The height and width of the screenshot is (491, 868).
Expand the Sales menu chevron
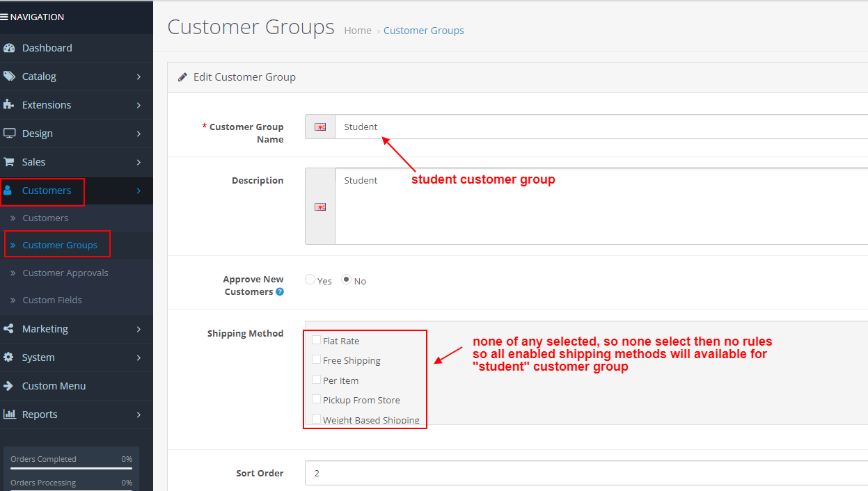click(x=139, y=162)
